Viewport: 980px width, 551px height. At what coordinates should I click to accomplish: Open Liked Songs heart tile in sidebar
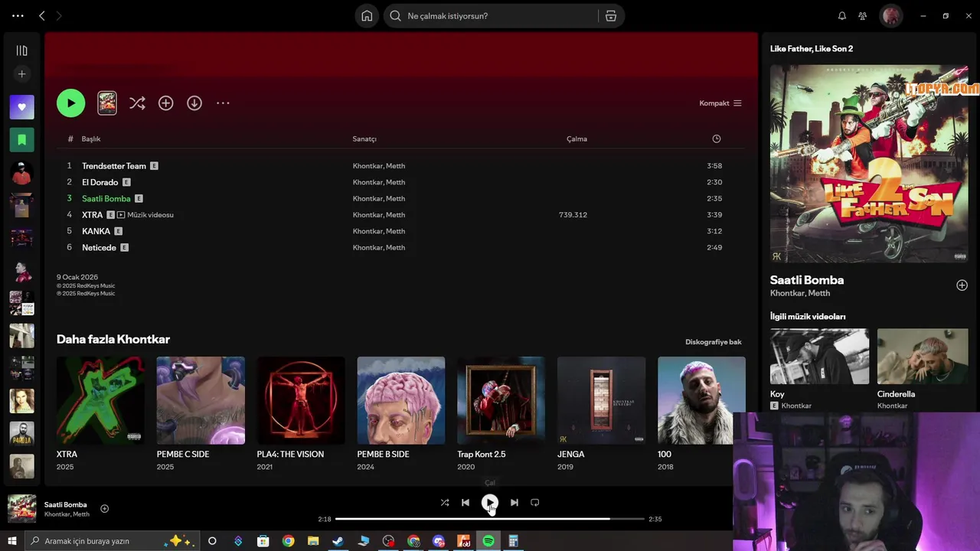coord(21,107)
